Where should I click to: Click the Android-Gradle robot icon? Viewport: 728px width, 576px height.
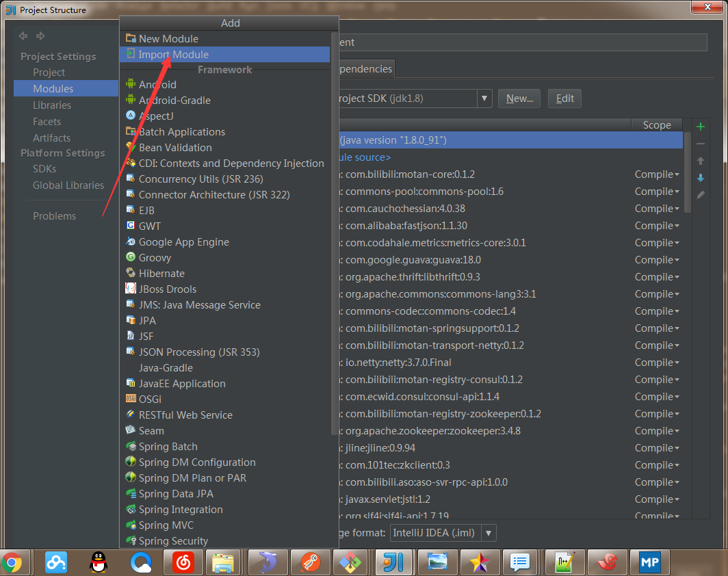tap(131, 100)
